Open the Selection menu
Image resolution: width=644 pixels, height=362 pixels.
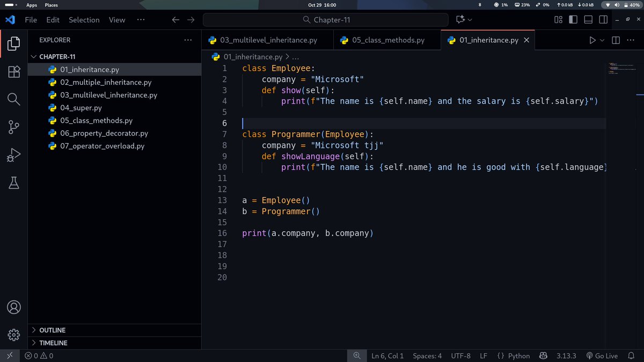[x=84, y=20]
